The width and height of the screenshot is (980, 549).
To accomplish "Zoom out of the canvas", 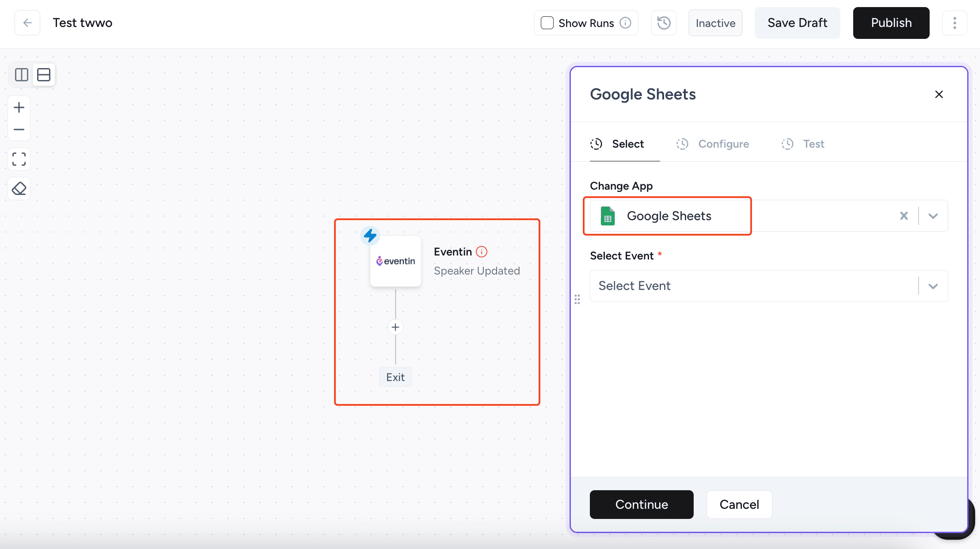I will point(19,130).
